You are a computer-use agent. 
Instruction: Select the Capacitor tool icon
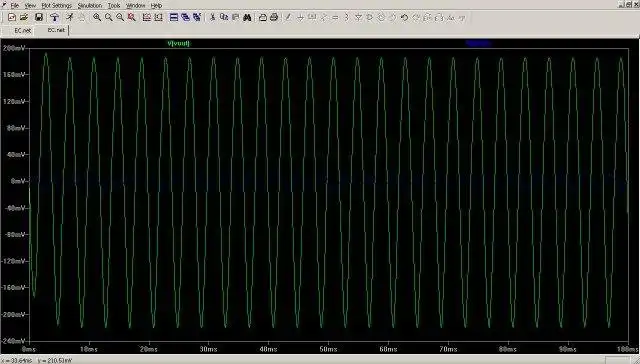click(336, 17)
